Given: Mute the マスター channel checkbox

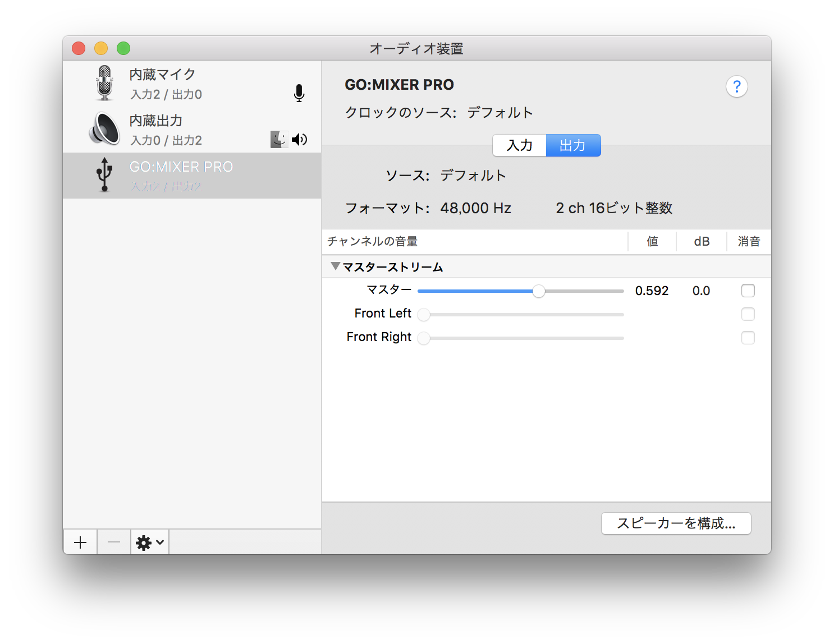Looking at the screenshot, I should click(748, 291).
